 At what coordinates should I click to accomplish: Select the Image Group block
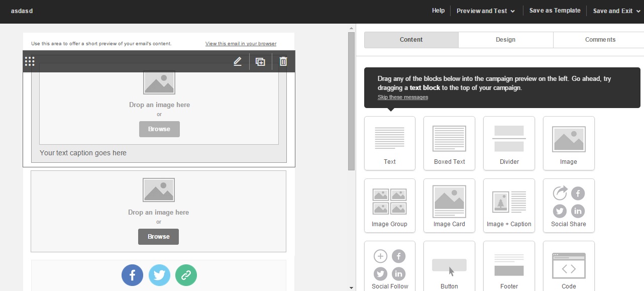pyautogui.click(x=389, y=206)
